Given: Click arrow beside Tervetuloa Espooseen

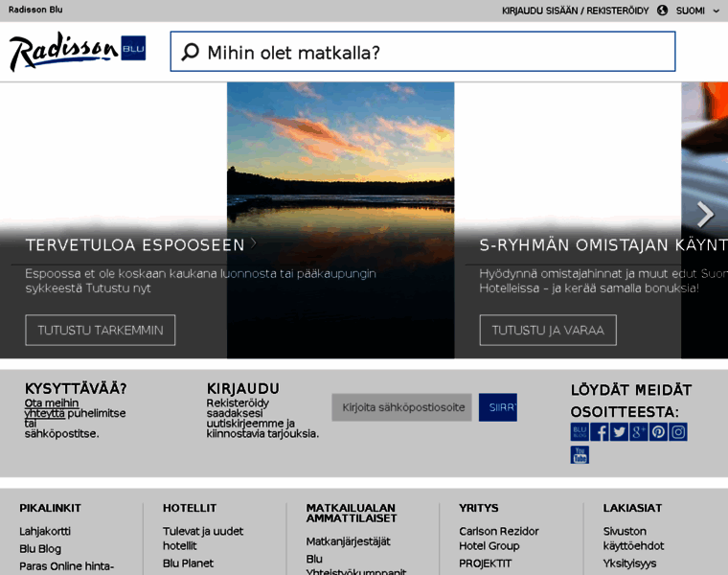Looking at the screenshot, I should 254,242.
